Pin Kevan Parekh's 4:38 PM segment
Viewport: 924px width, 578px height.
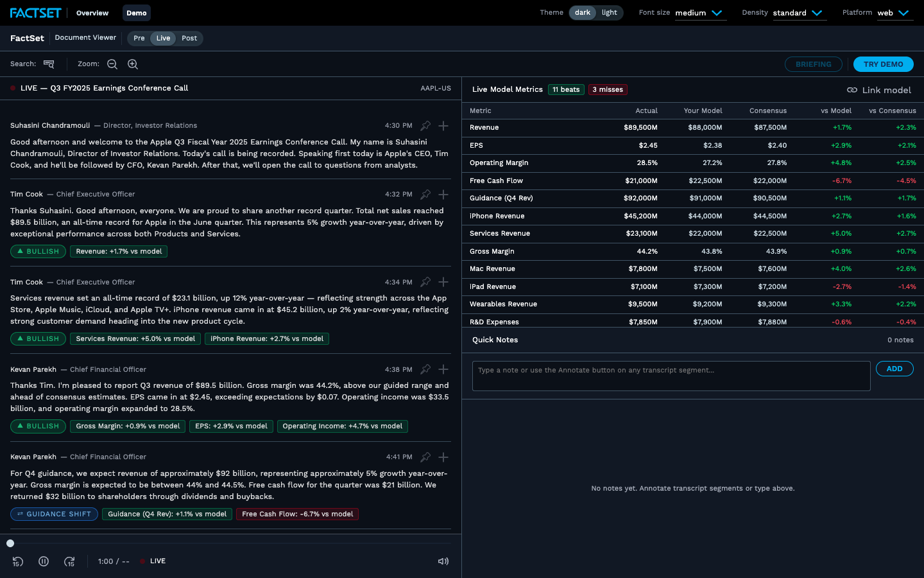point(425,369)
